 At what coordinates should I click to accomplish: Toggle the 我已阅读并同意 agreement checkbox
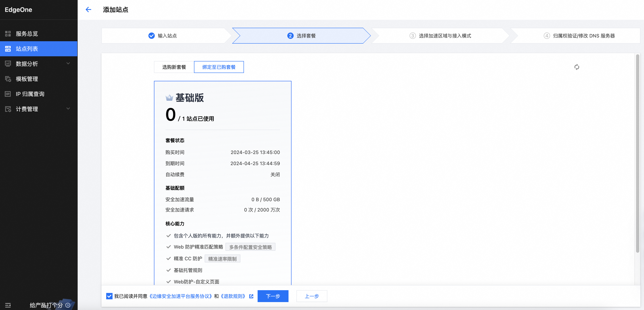pyautogui.click(x=109, y=296)
